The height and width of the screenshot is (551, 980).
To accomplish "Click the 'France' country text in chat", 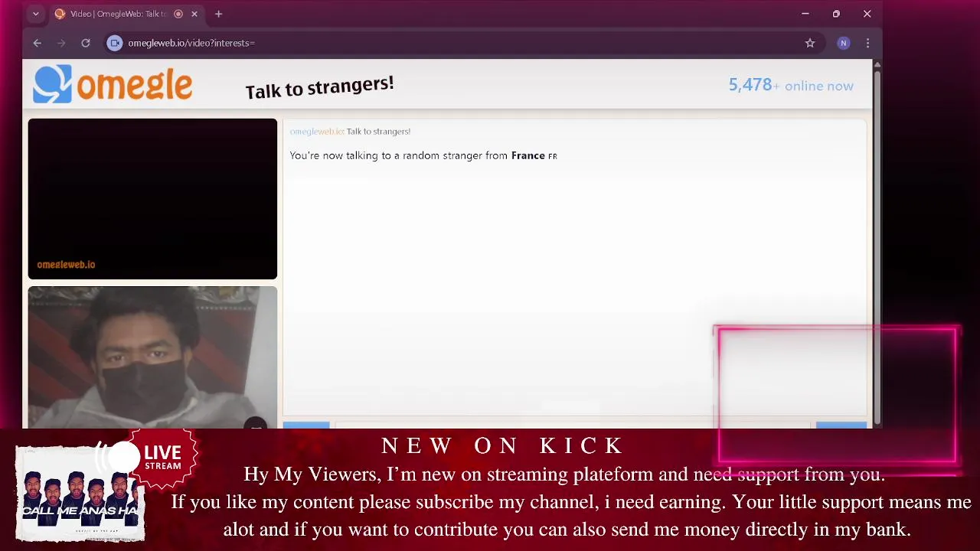I will [x=528, y=155].
